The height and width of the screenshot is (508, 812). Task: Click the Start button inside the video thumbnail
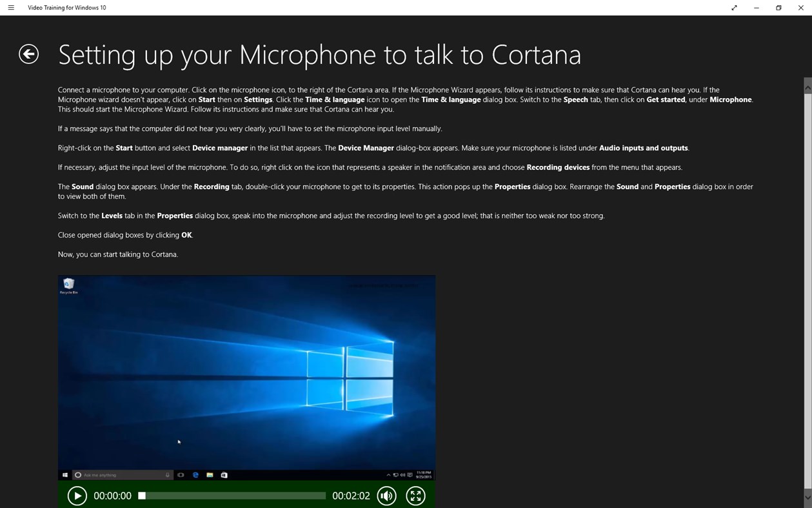[65, 474]
